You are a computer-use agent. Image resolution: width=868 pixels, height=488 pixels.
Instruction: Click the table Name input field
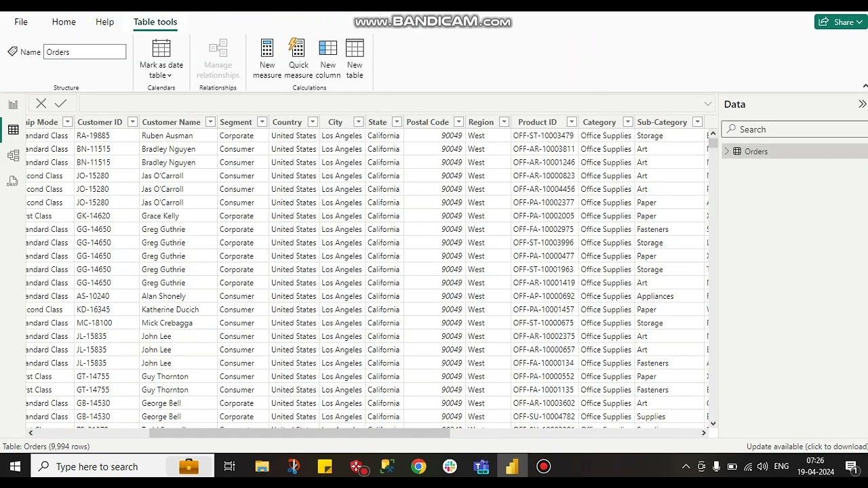[x=85, y=52]
